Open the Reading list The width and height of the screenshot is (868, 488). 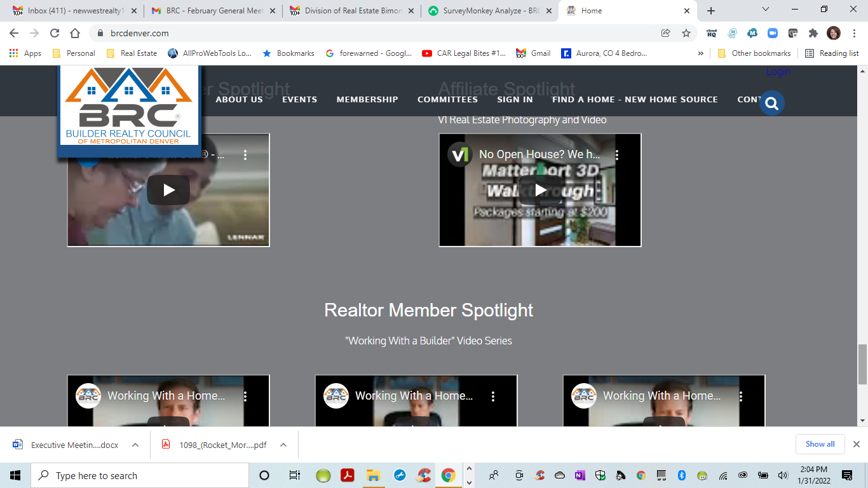tap(832, 53)
